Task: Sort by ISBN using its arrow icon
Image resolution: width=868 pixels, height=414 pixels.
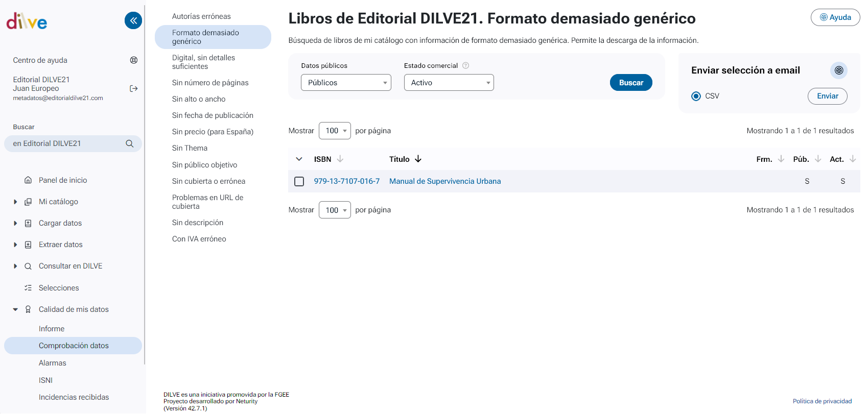Action: (340, 159)
